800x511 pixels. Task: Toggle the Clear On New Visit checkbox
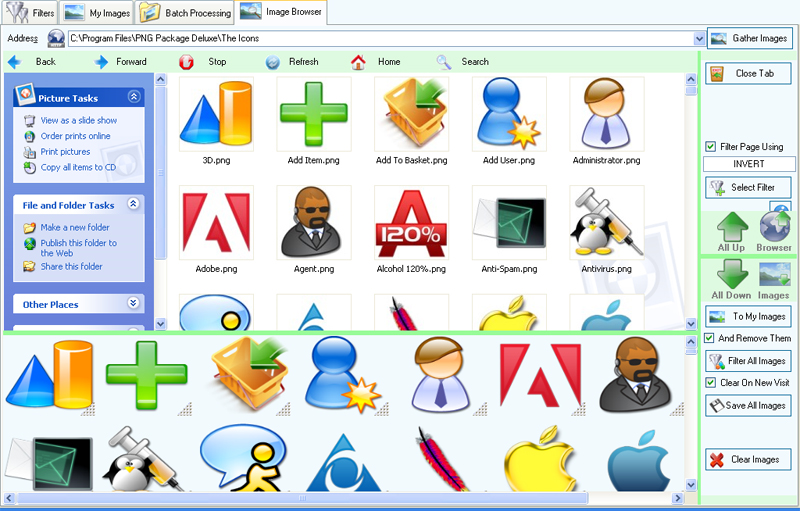(x=711, y=382)
